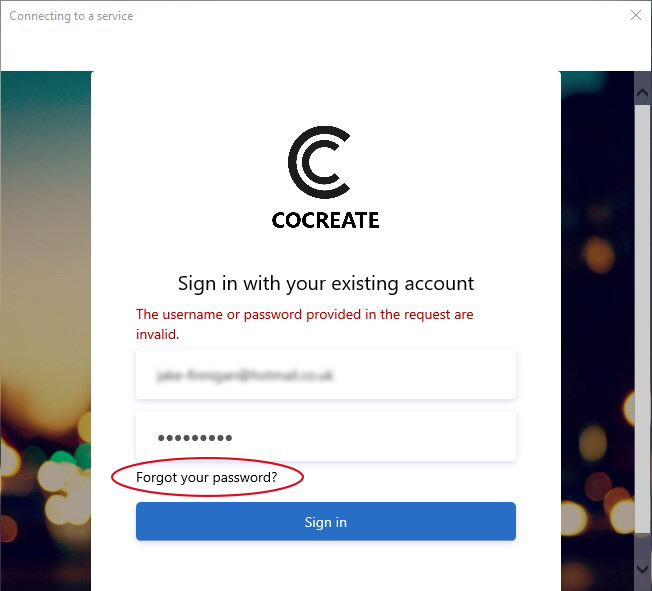
Task: Click the Connecting to a service title text
Action: tap(71, 16)
